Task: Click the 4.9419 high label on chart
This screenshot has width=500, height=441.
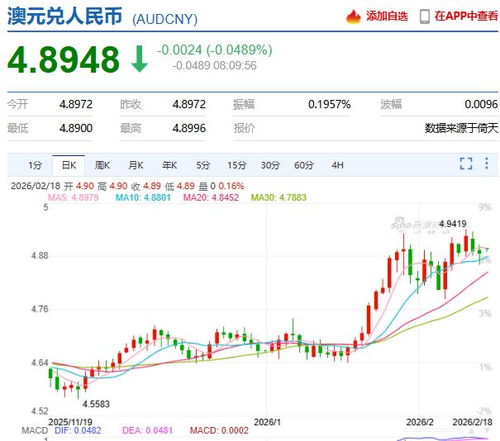Action: tap(453, 224)
